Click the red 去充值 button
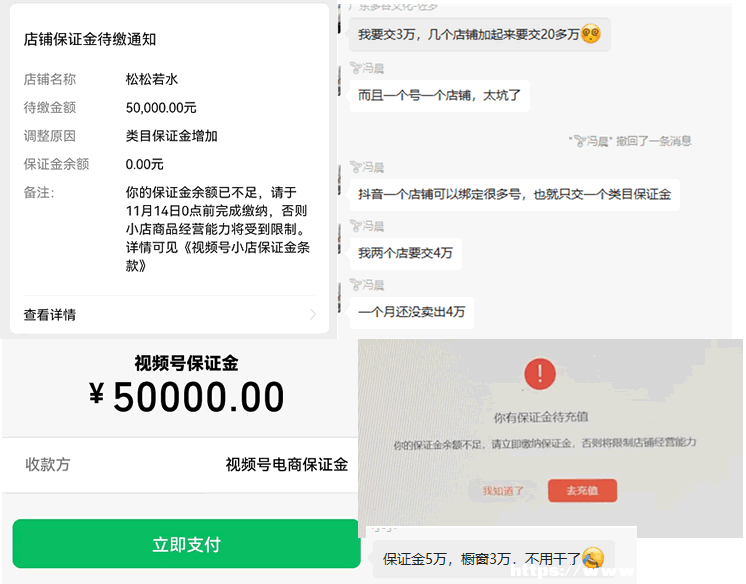The height and width of the screenshot is (584, 746). [x=582, y=490]
